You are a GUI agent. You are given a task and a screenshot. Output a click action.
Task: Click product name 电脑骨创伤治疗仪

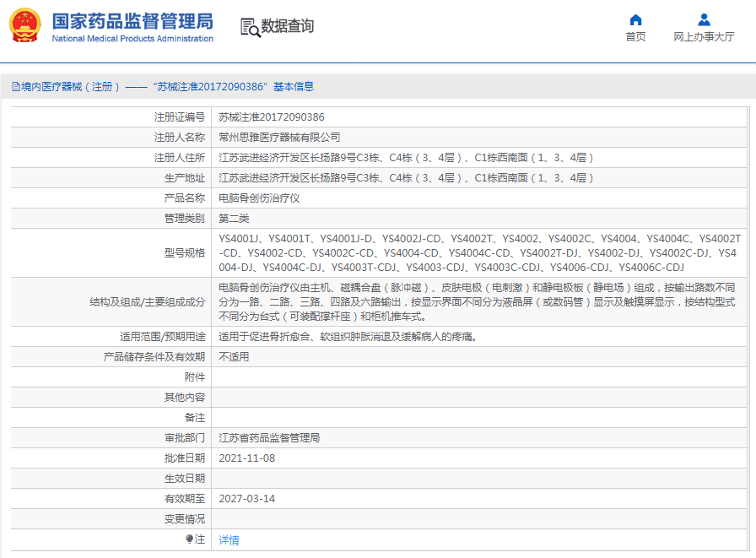259,198
